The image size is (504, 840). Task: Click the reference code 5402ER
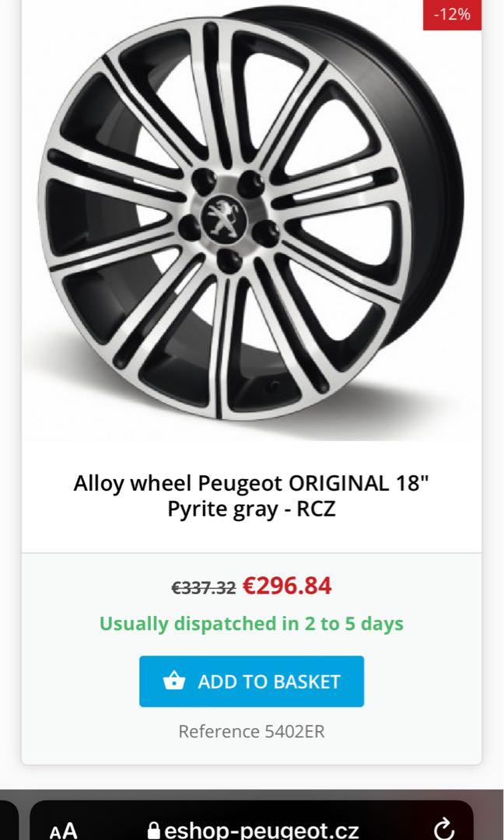tap(252, 731)
